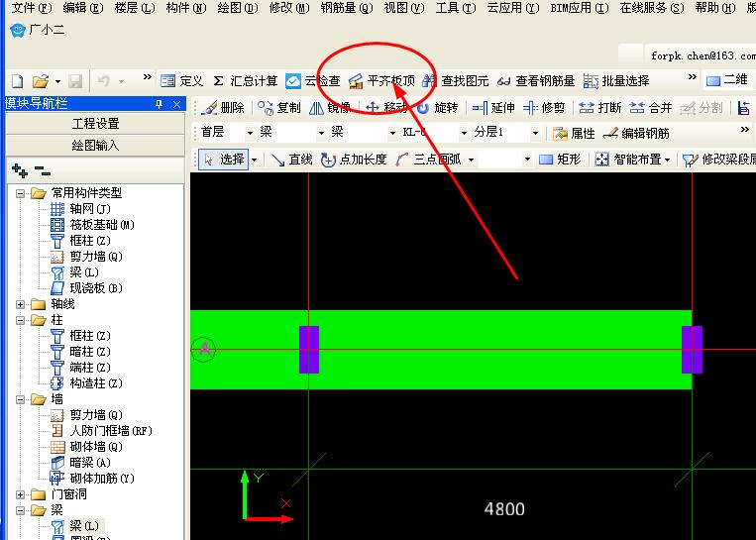Screen dimensions: 756x540
Task: Open the 文件(F) menu
Action: click(x=31, y=8)
